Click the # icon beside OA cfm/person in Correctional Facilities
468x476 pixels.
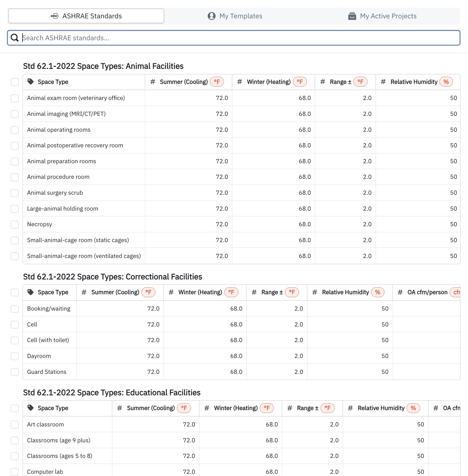click(400, 292)
